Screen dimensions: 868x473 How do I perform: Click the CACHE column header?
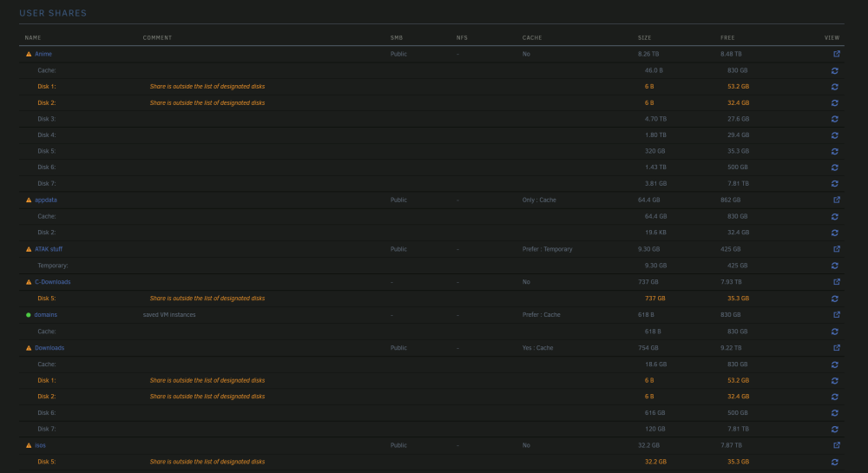tap(532, 37)
